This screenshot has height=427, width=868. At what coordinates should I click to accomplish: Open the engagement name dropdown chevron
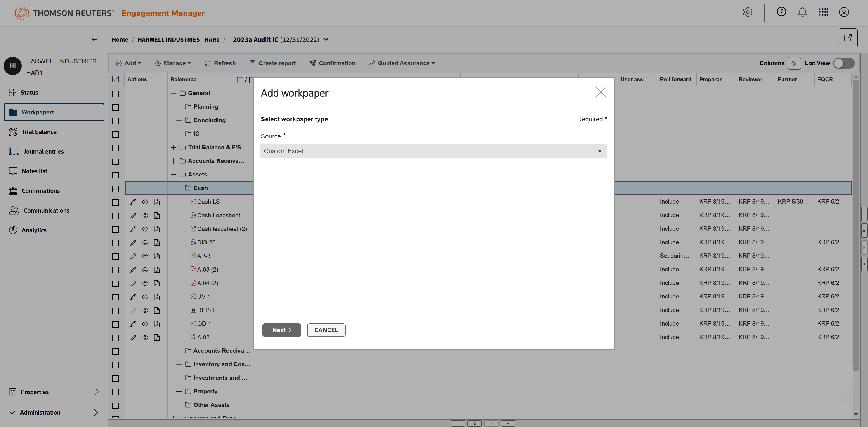click(326, 39)
